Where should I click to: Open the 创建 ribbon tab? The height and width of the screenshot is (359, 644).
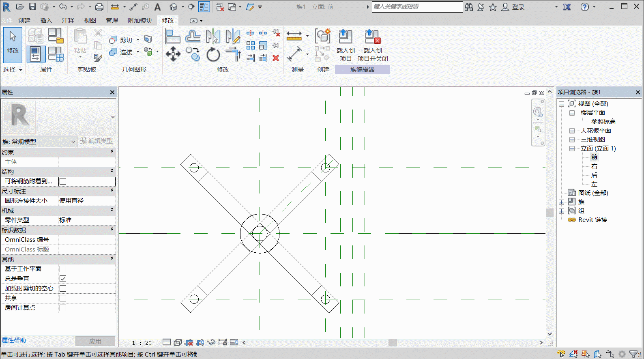click(x=24, y=21)
